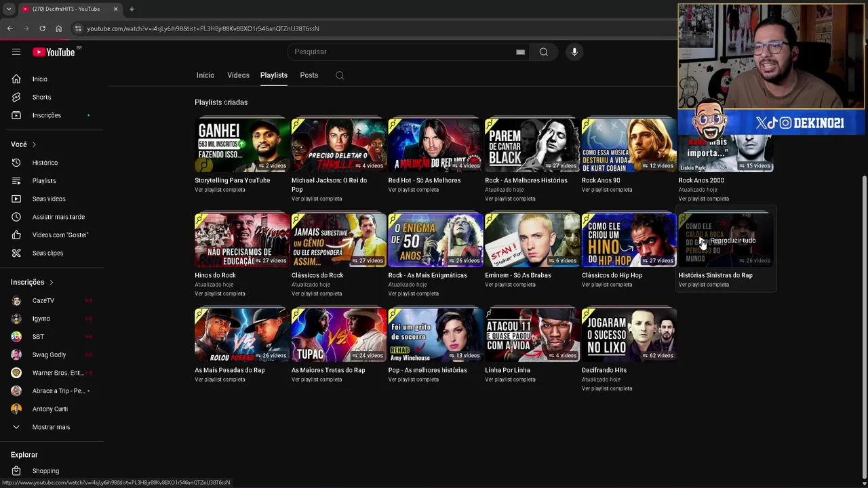
Task: Open Decifrando Hits playlist thumbnail
Action: click(x=629, y=335)
